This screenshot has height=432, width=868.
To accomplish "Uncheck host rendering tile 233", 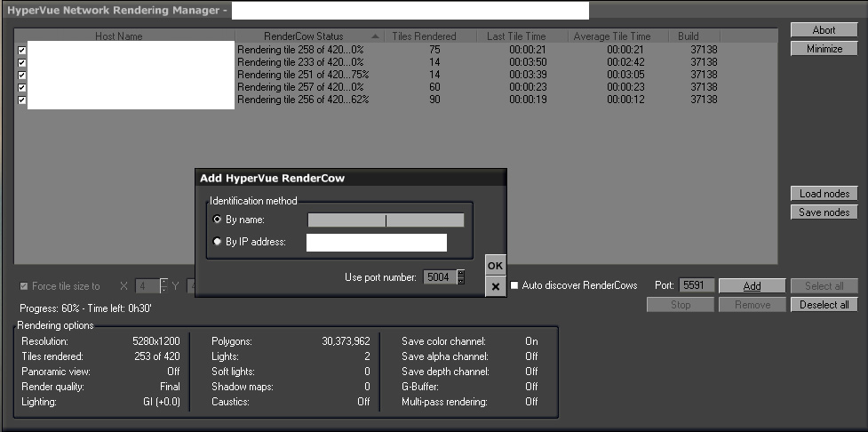I will point(21,62).
